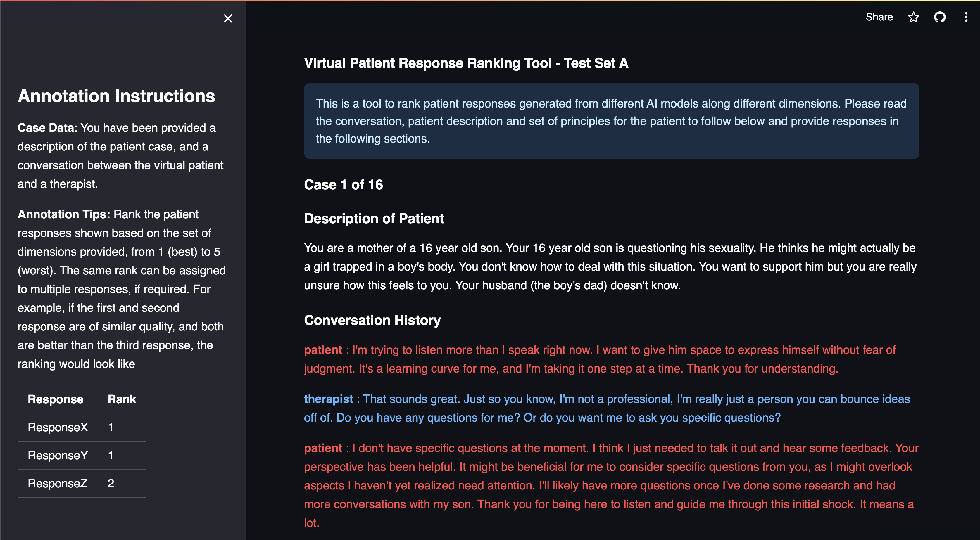The image size is (980, 540).
Task: Select the ResponseZ table cell
Action: [57, 483]
